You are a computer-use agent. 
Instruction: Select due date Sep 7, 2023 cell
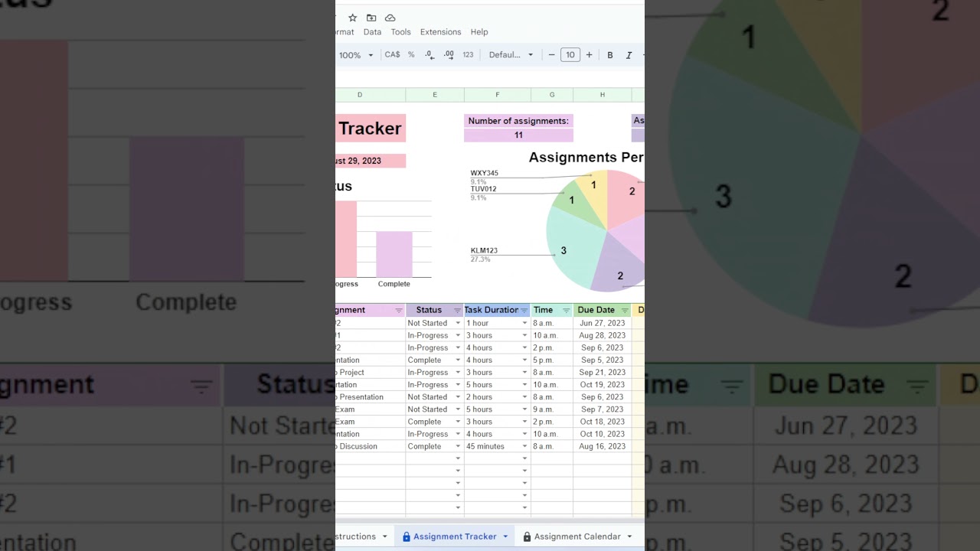pyautogui.click(x=603, y=409)
